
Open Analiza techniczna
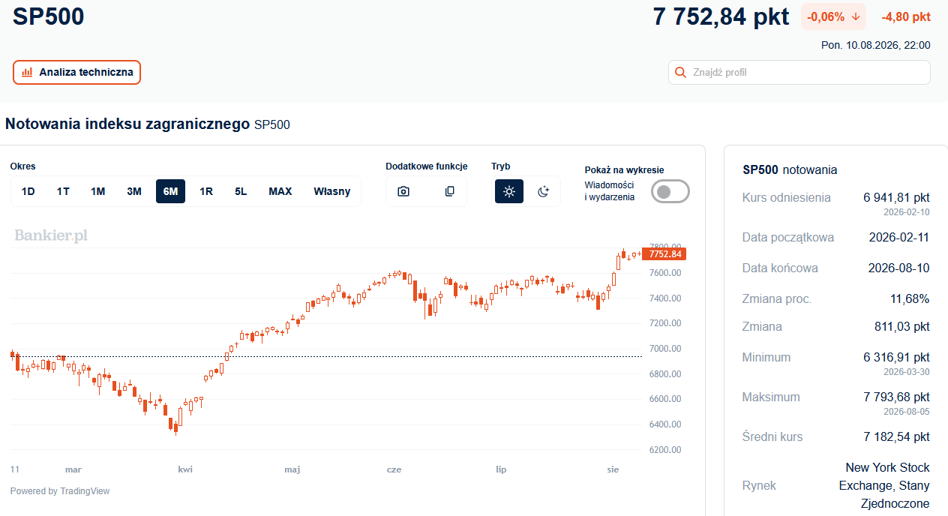[77, 73]
